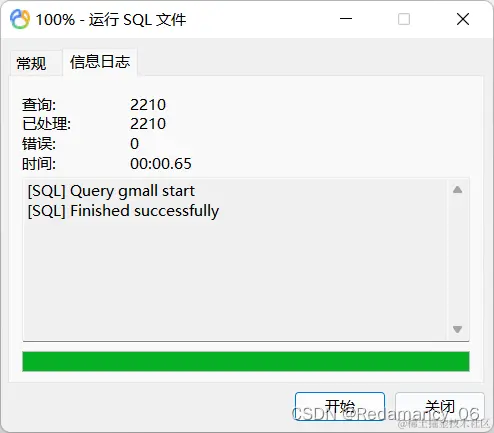
Task: Click the 错误 count value 0
Action: 134,144
